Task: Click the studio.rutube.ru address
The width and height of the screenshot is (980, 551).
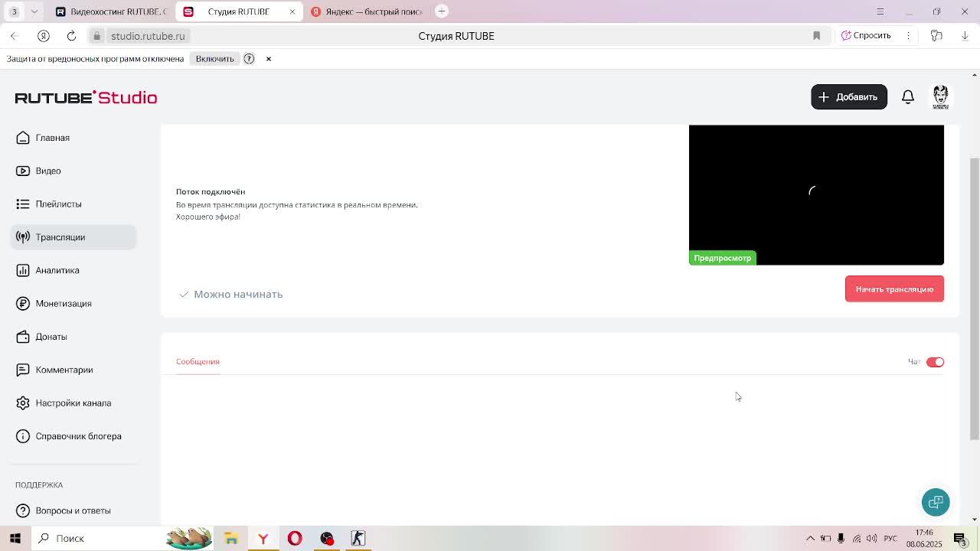Action: pos(148,36)
